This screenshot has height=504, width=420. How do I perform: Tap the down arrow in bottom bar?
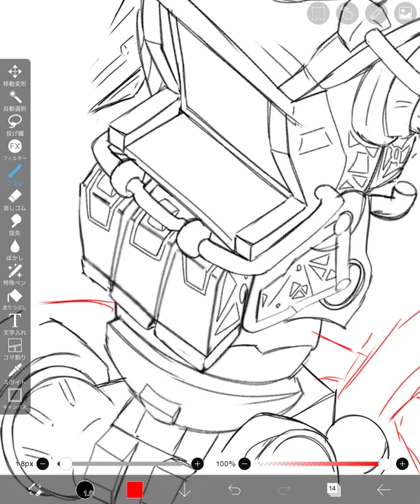[184, 489]
